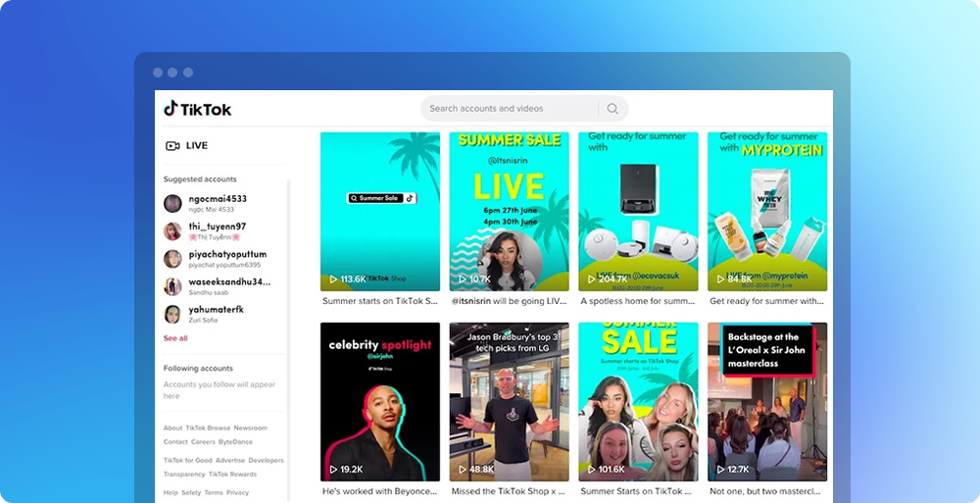Image resolution: width=980 pixels, height=503 pixels.
Task: Open TikTok for Good link
Action: click(187, 461)
